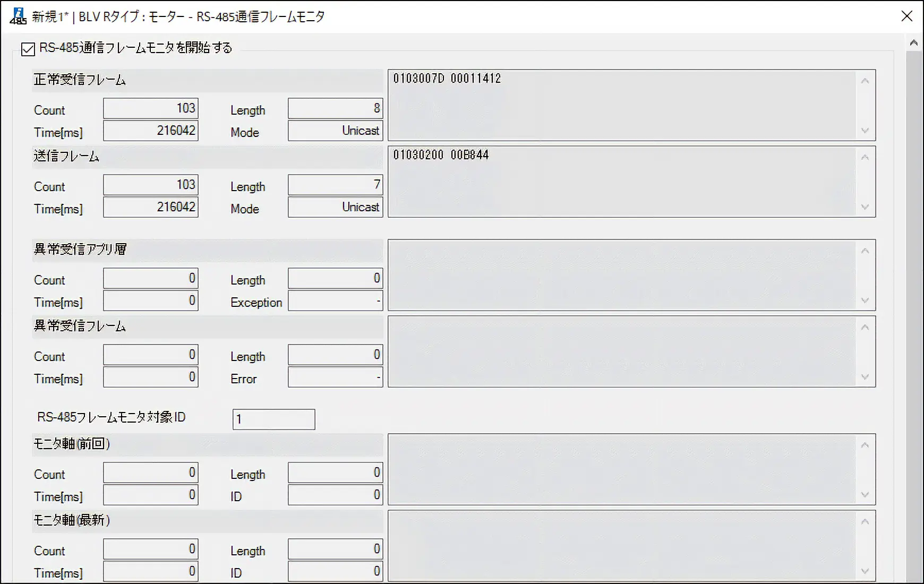Click the 正常受信フレーム Time[ms] field showing 216042
Viewport: 924px width, 584px height.
pyautogui.click(x=151, y=131)
